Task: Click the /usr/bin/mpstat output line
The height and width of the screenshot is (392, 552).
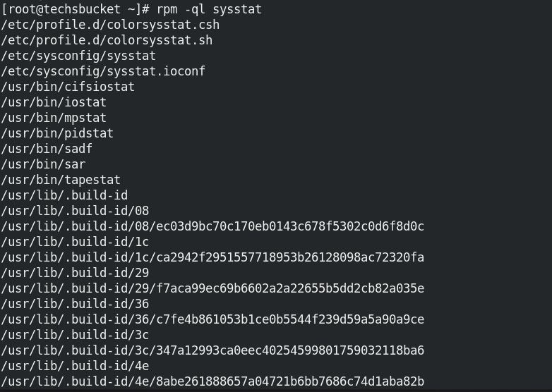Action: coord(54,118)
